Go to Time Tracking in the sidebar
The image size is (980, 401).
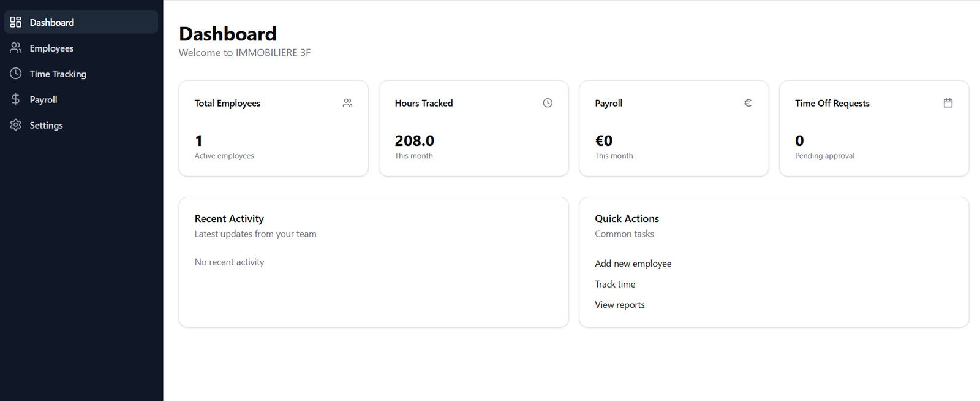58,74
